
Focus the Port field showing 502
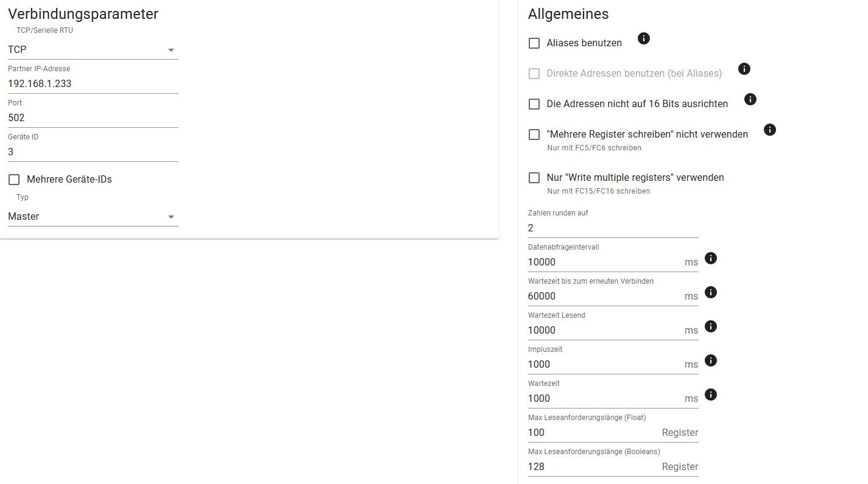[93, 118]
